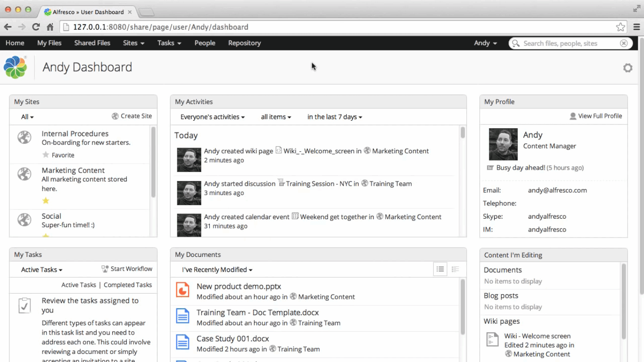
Task: Open the all items filter dropdown
Action: [276, 117]
